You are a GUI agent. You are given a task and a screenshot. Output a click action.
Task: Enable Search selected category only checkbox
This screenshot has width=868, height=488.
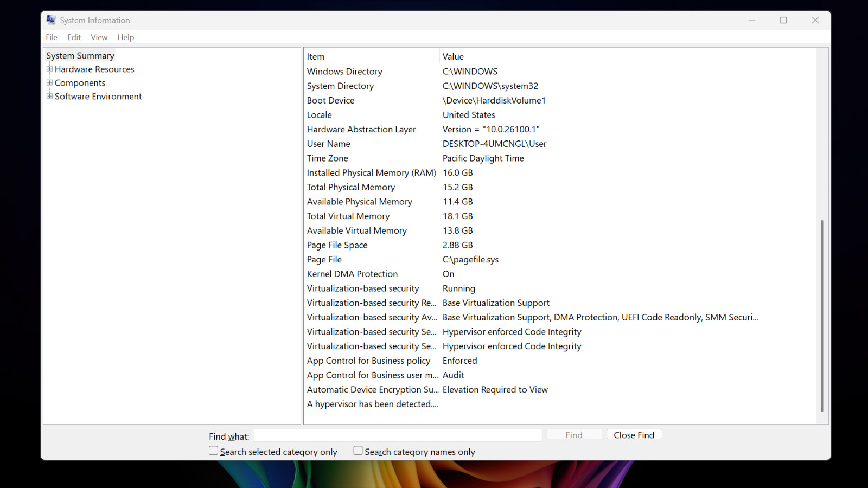[x=214, y=451]
